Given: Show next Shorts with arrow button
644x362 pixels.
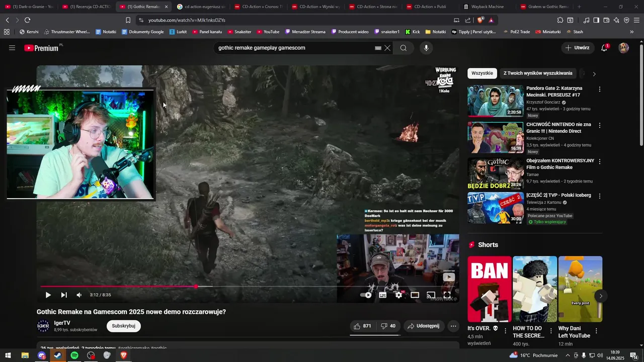Looking at the screenshot, I should 600,296.
